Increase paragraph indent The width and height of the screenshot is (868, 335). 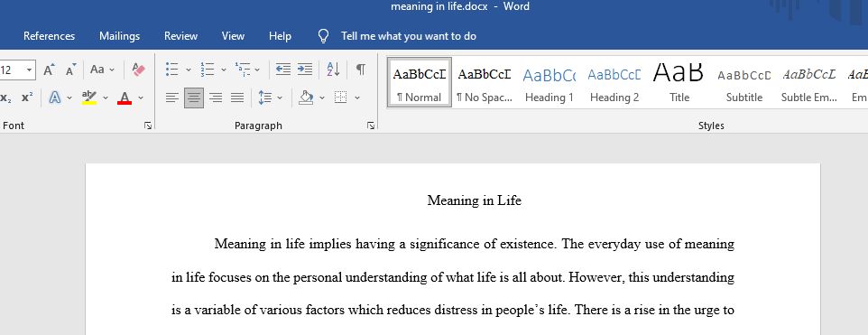coord(305,70)
